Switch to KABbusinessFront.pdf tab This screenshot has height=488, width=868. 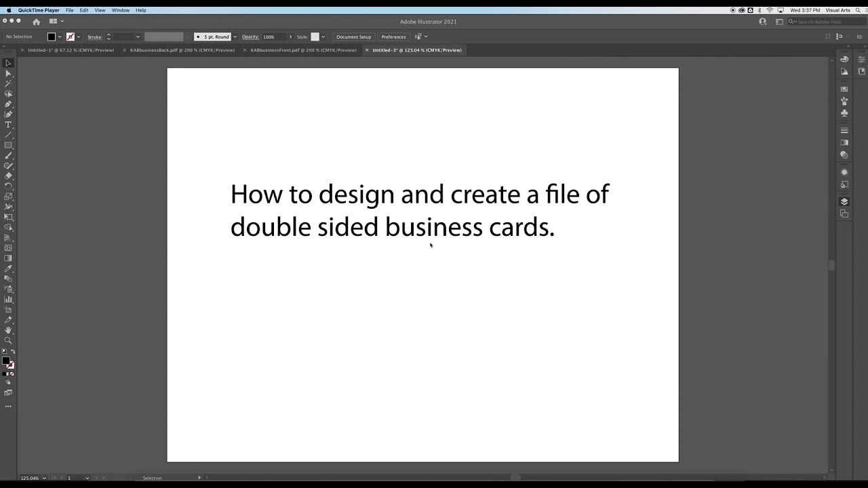303,50
